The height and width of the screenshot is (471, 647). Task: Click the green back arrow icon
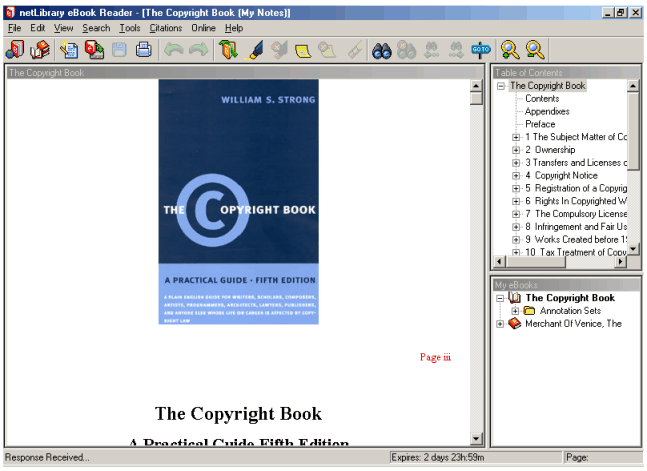174,50
